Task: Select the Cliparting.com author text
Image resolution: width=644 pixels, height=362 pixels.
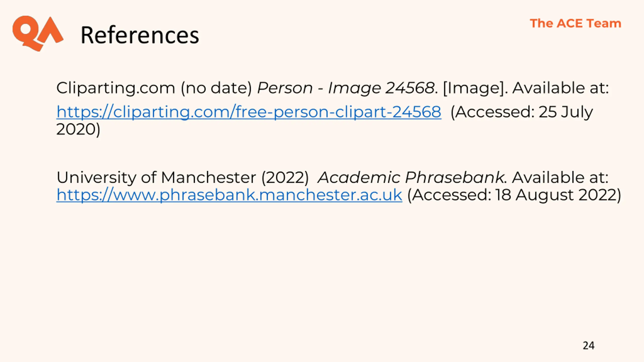Action: tap(115, 88)
